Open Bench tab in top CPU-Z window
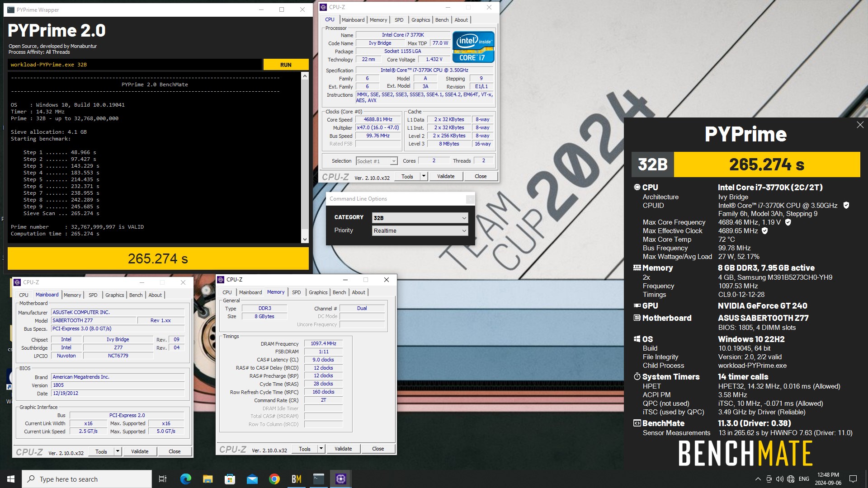Screen dimensions: 868x488 click(x=442, y=20)
